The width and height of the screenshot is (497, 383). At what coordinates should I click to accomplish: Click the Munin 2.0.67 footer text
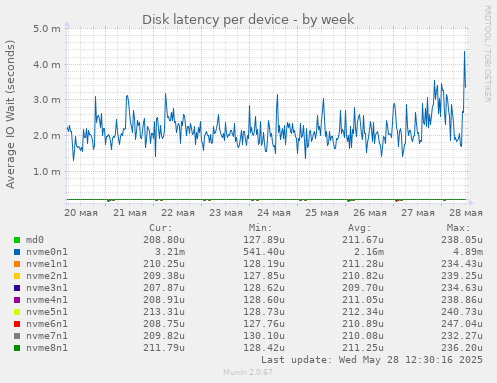(x=248, y=372)
